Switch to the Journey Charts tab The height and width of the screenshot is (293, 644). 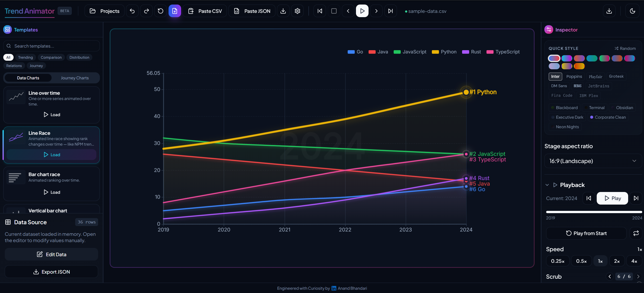[75, 78]
